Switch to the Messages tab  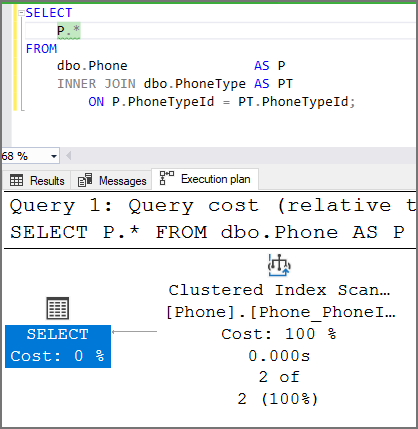click(x=112, y=181)
